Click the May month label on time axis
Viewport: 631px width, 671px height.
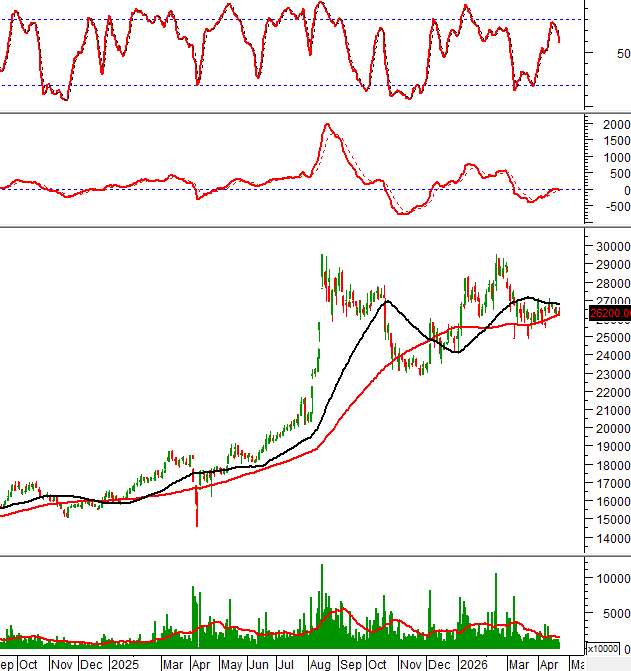pos(231,663)
